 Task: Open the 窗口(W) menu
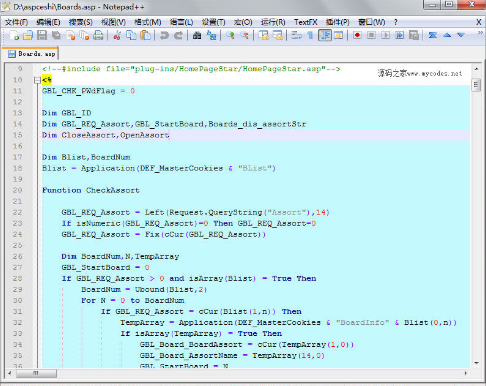tap(371, 22)
